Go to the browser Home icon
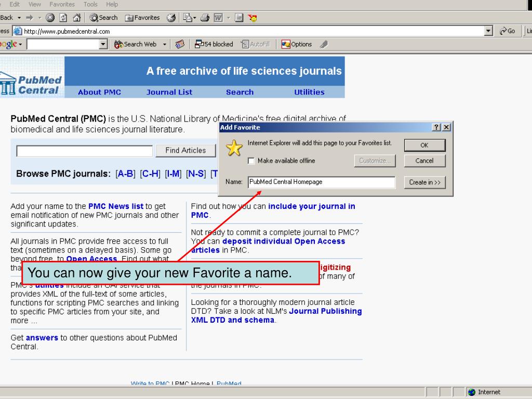532x399 pixels. [x=77, y=18]
